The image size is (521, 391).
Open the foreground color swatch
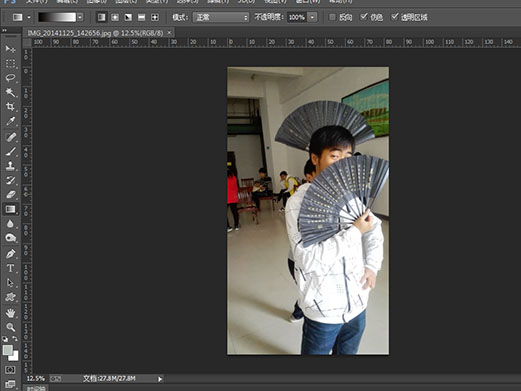point(8,350)
